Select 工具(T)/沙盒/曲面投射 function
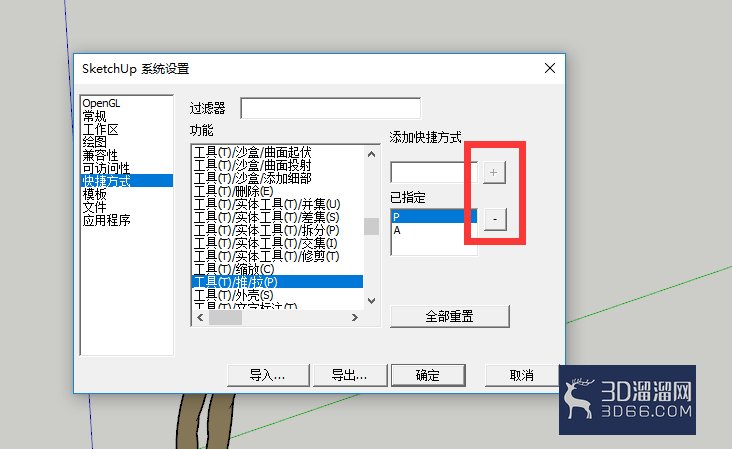Image resolution: width=732 pixels, height=449 pixels. pos(253,165)
